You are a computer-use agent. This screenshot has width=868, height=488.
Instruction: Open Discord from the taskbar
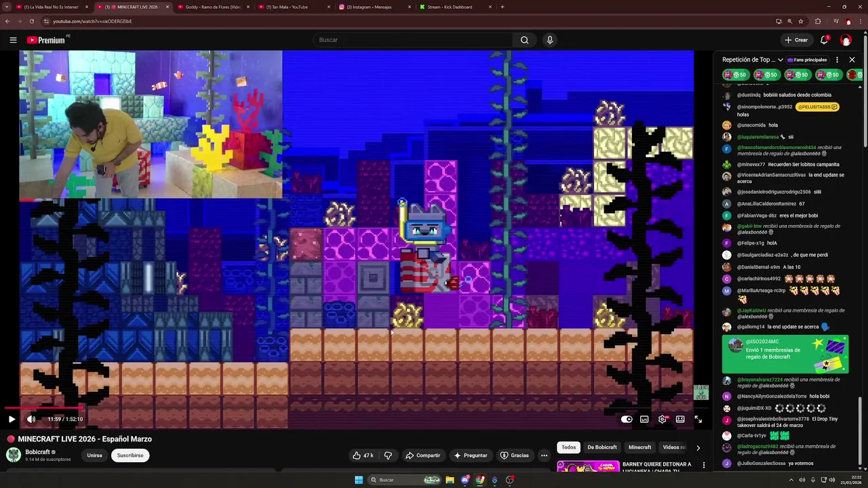465,480
